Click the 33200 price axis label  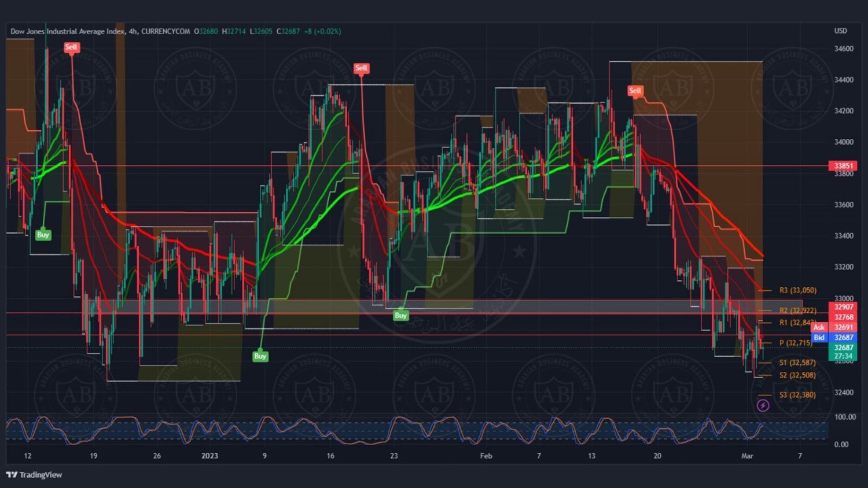click(x=844, y=267)
